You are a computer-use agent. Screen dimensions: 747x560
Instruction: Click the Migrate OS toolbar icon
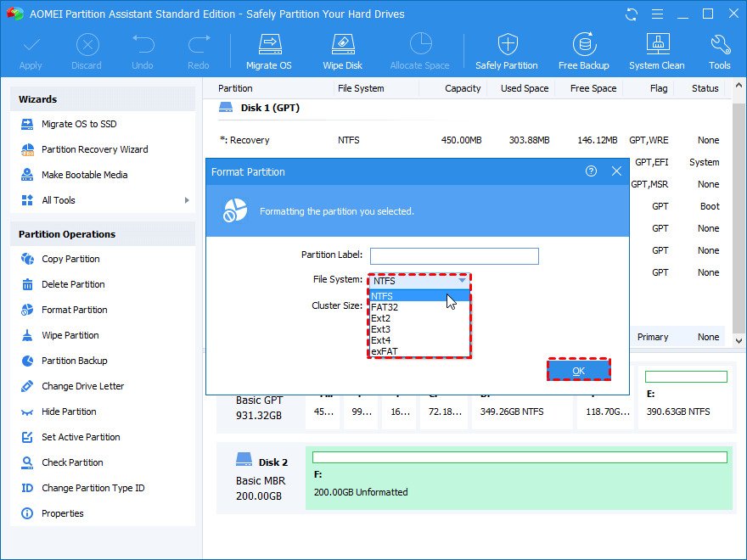click(x=268, y=51)
